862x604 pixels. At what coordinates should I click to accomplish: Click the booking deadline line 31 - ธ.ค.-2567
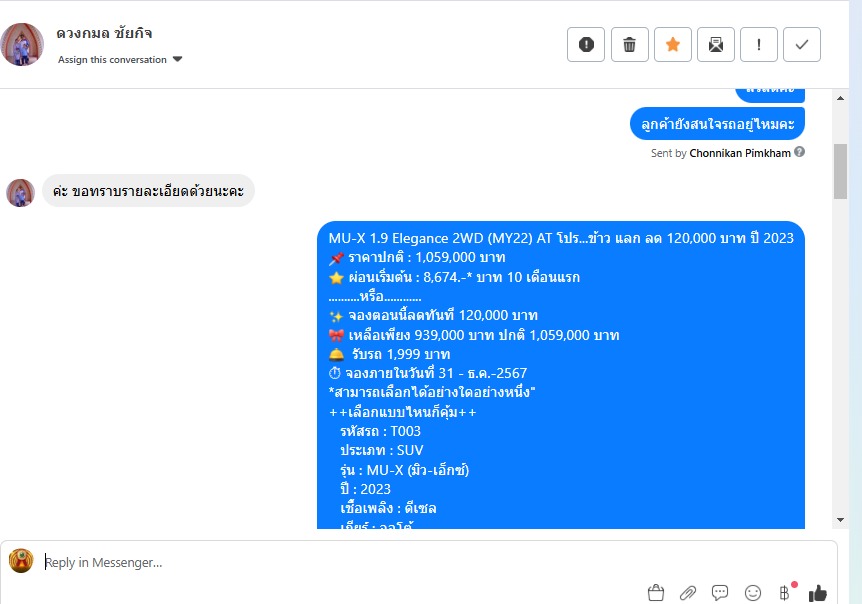428,373
